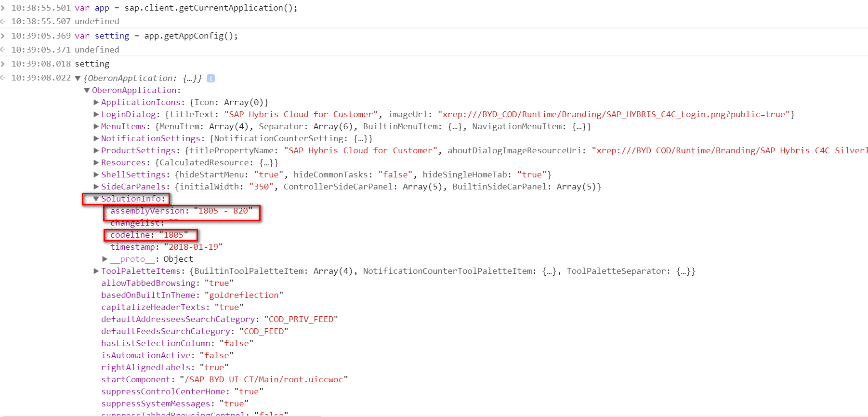Click the changelist property under SolutionInfo
Image resolution: width=868 pixels, height=417 pixels.
[x=135, y=223]
